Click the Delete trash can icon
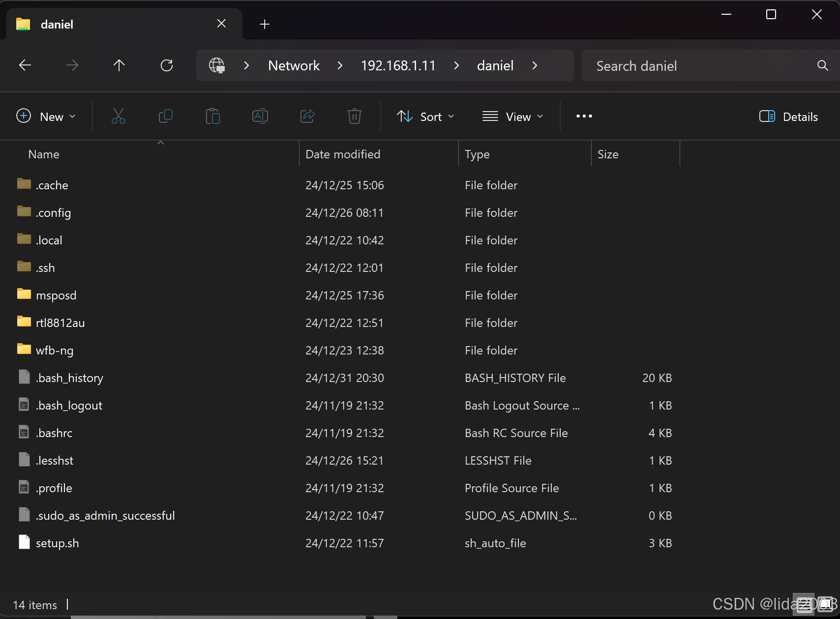 pos(355,117)
